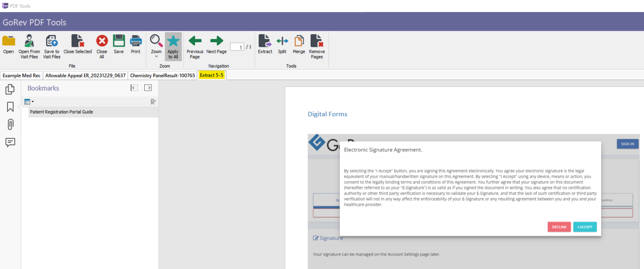Select the Extract 5-5 tab

click(x=211, y=75)
